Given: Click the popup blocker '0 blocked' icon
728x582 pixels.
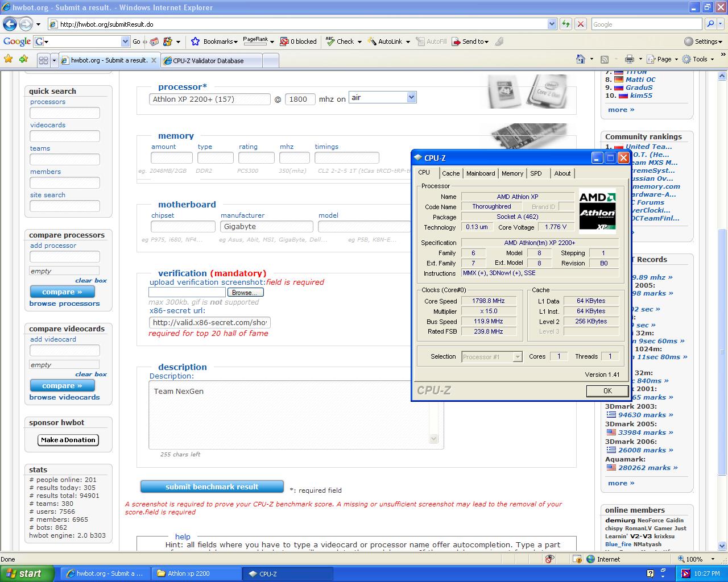Looking at the screenshot, I should point(284,41).
